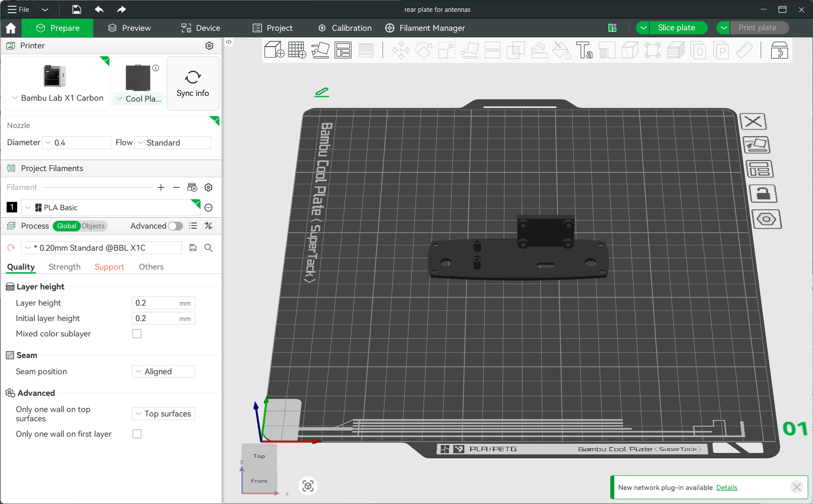Viewport: 813px width, 504px height.
Task: Open the 0.20mm Standard preset dropdown
Action: click(x=102, y=248)
